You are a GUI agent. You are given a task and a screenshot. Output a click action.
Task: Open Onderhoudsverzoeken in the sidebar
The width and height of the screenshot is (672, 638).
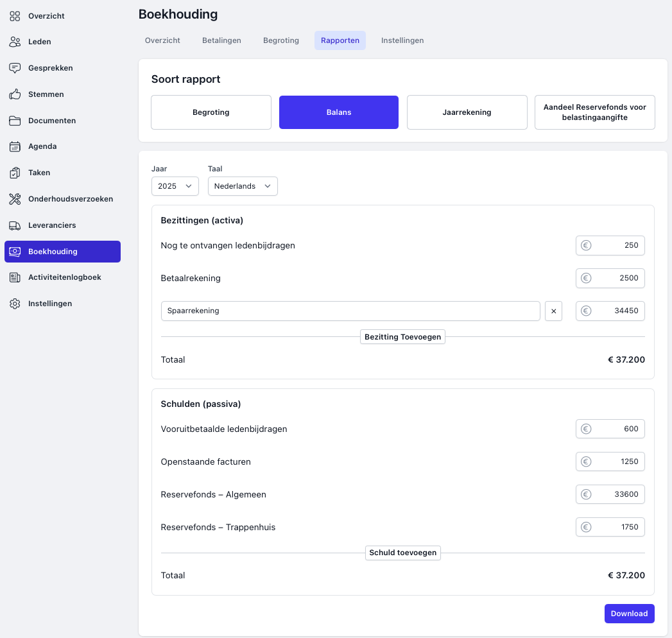(x=62, y=199)
